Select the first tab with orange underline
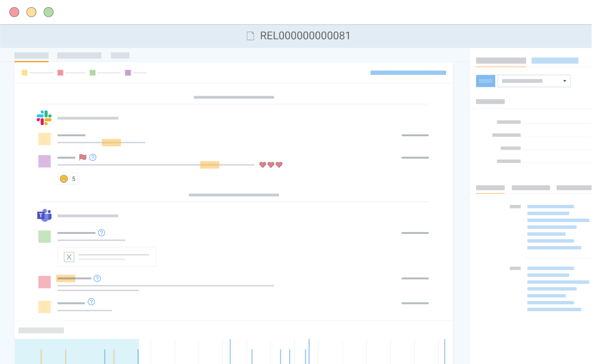This screenshot has width=592, height=364. (x=31, y=55)
